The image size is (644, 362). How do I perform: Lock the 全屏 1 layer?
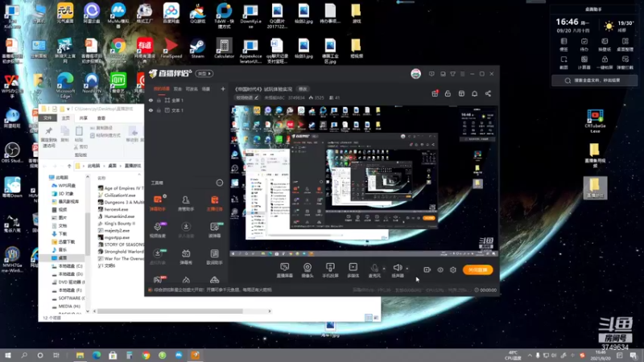159,100
